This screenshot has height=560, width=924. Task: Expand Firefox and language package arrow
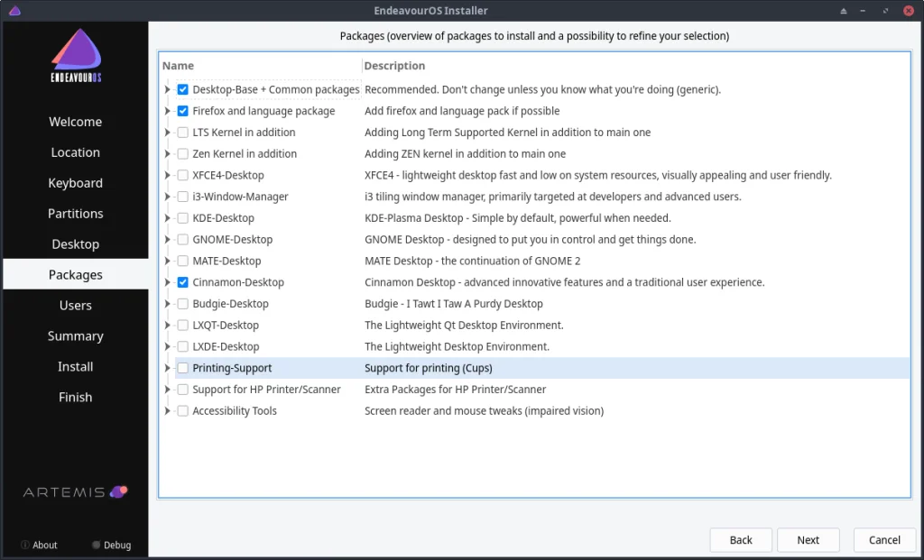pos(167,111)
